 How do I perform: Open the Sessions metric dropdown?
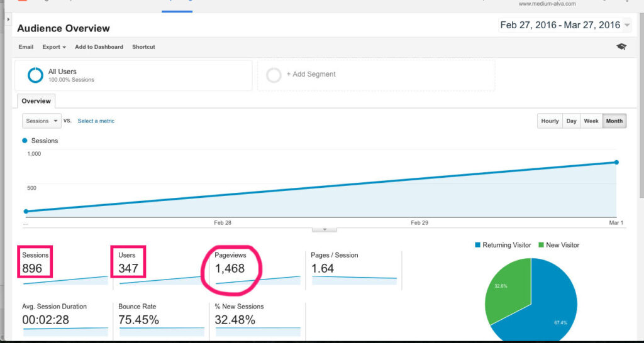[x=42, y=121]
